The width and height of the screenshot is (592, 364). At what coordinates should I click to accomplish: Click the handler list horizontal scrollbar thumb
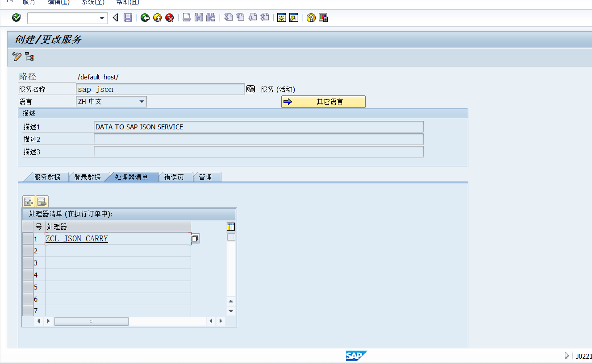pyautogui.click(x=92, y=321)
